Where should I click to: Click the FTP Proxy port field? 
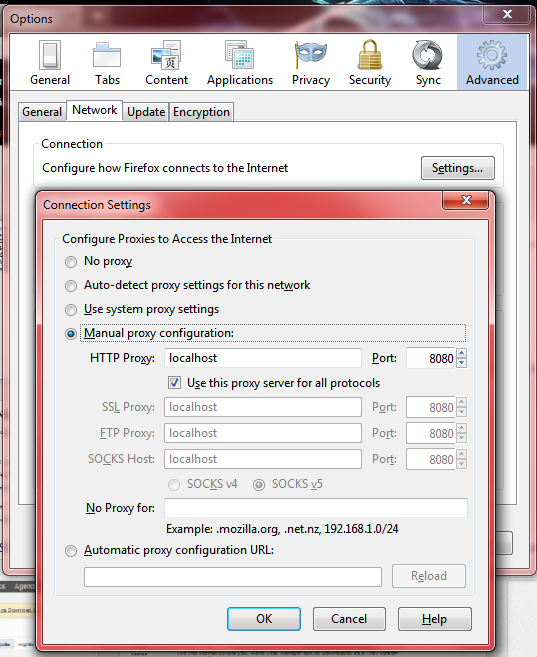click(431, 433)
